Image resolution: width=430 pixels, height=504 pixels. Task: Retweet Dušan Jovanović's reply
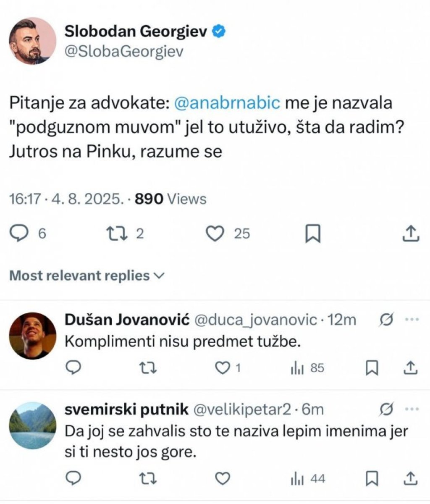147,368
